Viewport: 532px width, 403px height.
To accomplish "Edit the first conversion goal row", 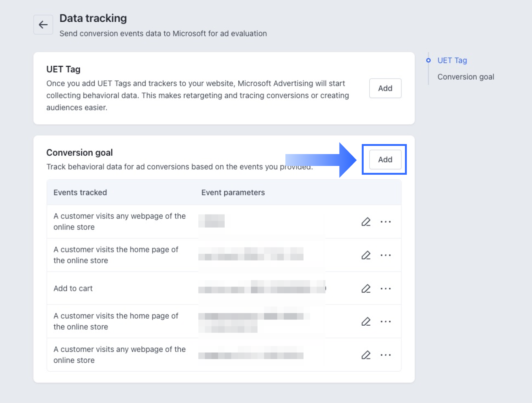I will 366,222.
